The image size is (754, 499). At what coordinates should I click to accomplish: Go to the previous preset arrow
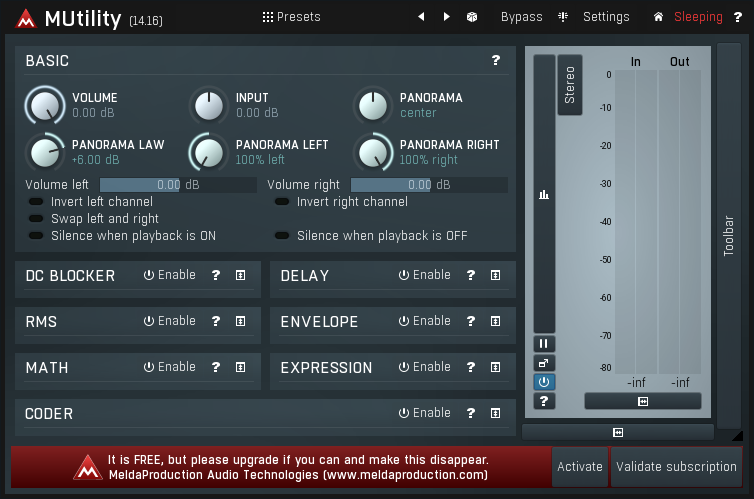coord(421,17)
